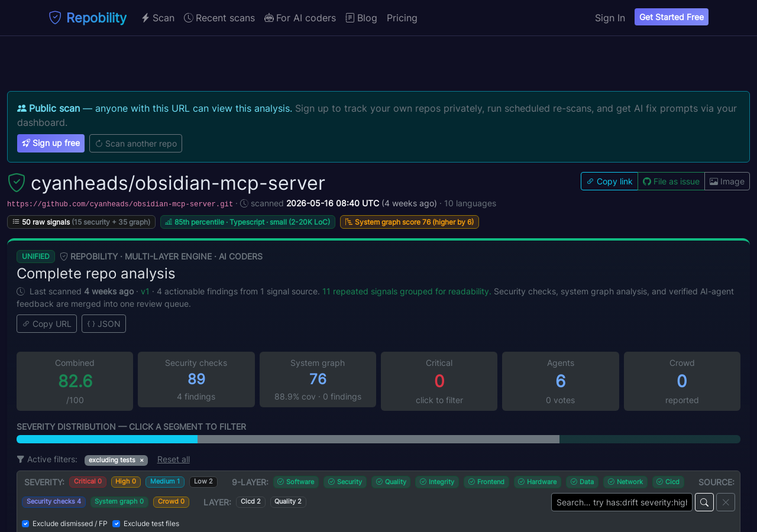Screen dimensions: 757x532
Task: Toggle the Data layer filter chip
Action: pos(582,482)
